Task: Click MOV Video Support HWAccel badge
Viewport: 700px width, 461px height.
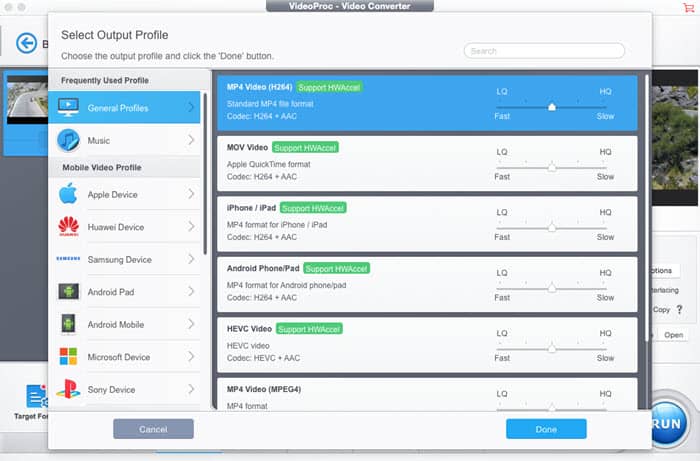Action: 305,148
